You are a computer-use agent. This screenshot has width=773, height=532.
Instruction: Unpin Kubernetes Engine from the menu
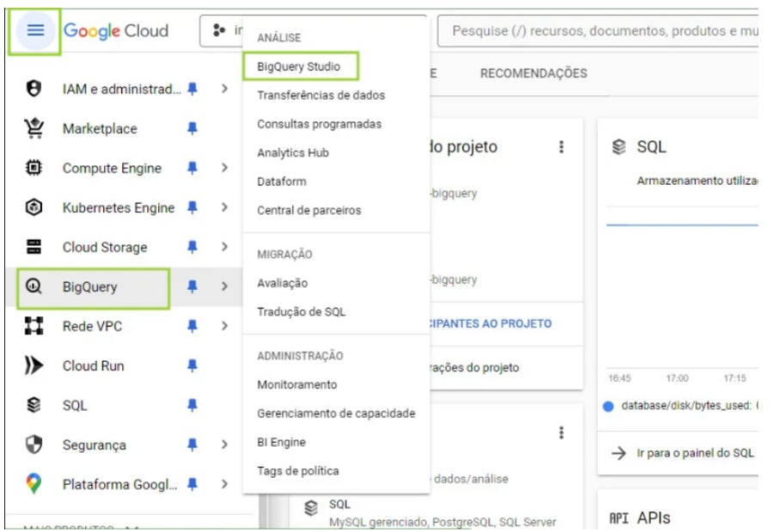(x=193, y=207)
